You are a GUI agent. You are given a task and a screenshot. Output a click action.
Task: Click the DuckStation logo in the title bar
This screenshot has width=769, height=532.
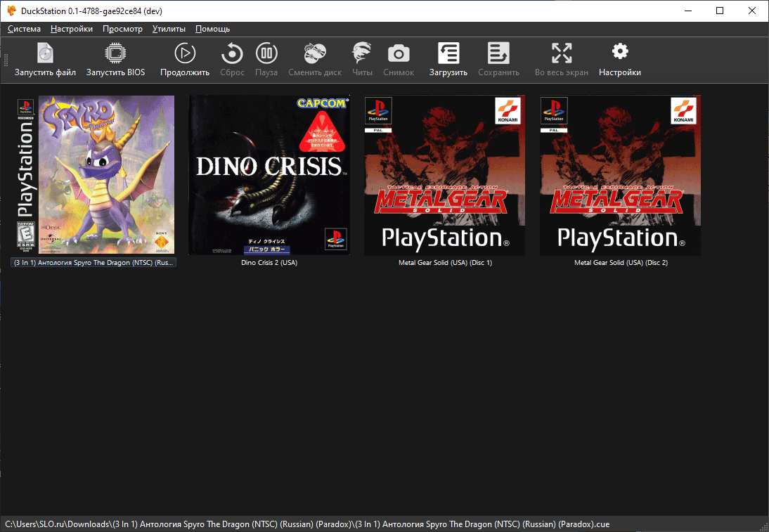tap(11, 11)
